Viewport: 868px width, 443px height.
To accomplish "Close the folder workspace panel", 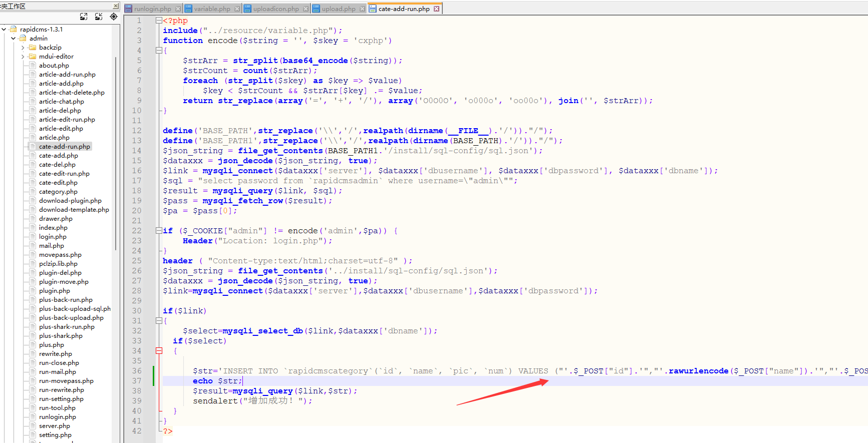I will click(116, 6).
